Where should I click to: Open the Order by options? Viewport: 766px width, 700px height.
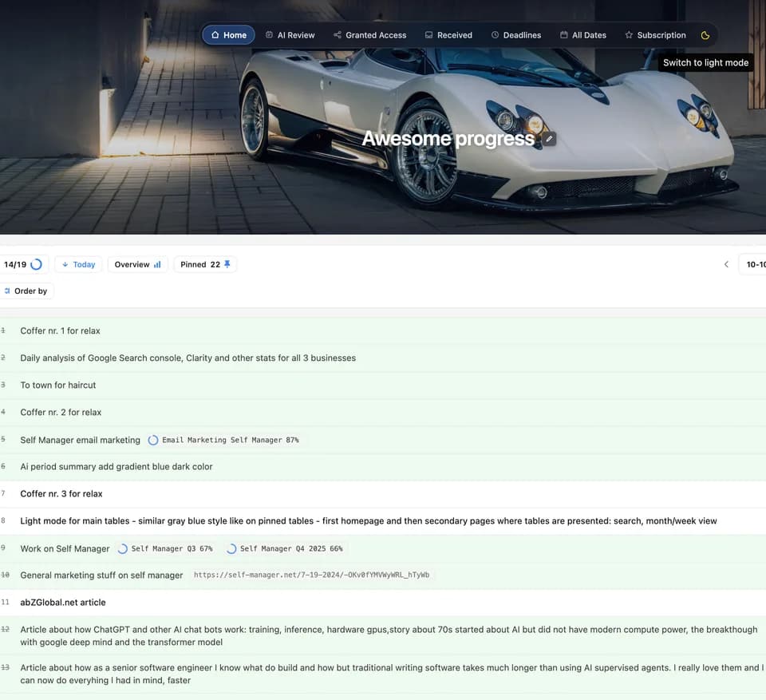26,291
